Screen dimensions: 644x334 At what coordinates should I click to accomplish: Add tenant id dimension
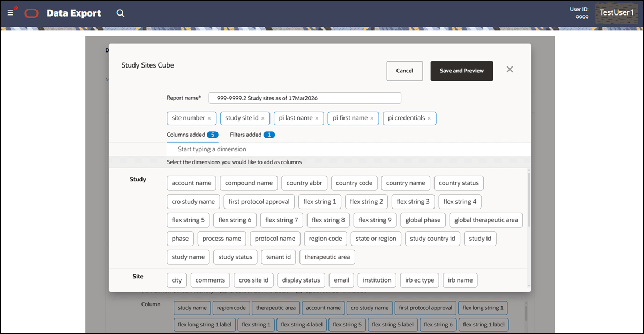[279, 257]
